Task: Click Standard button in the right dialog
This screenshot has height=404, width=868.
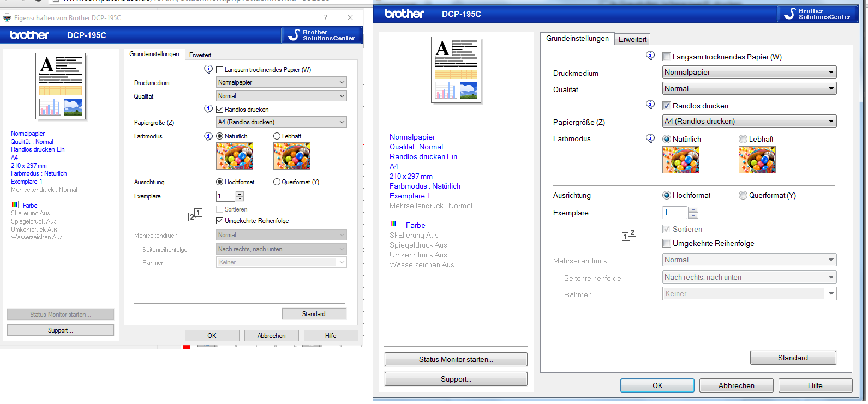Action: coord(793,358)
